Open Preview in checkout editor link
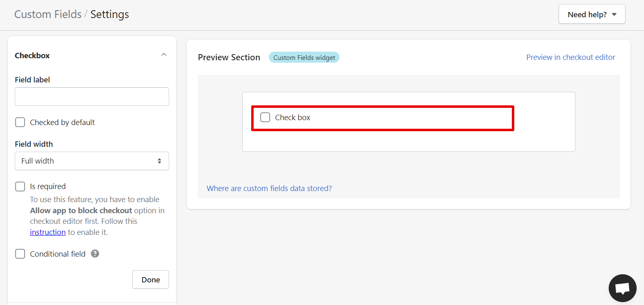Image resolution: width=644 pixels, height=305 pixels. pyautogui.click(x=571, y=57)
